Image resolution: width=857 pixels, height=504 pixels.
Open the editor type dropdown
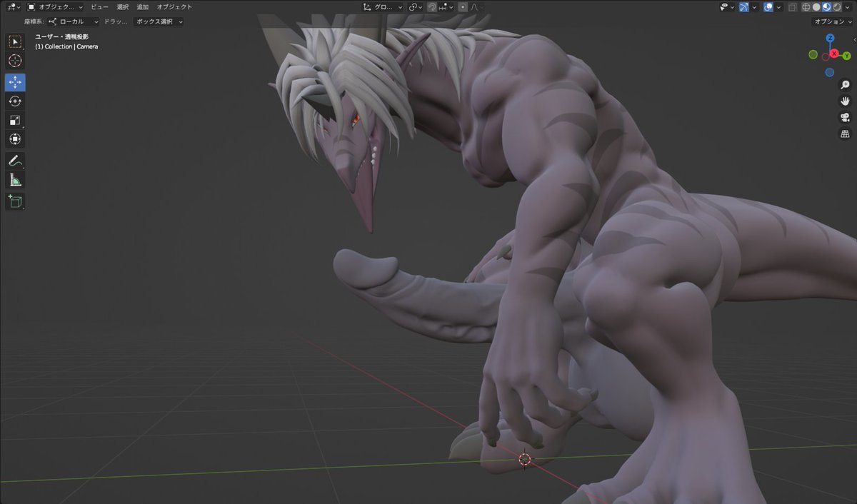12,7
